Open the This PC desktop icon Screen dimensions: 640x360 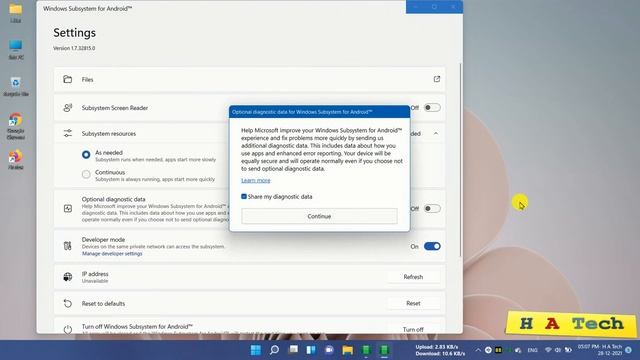pyautogui.click(x=16, y=49)
